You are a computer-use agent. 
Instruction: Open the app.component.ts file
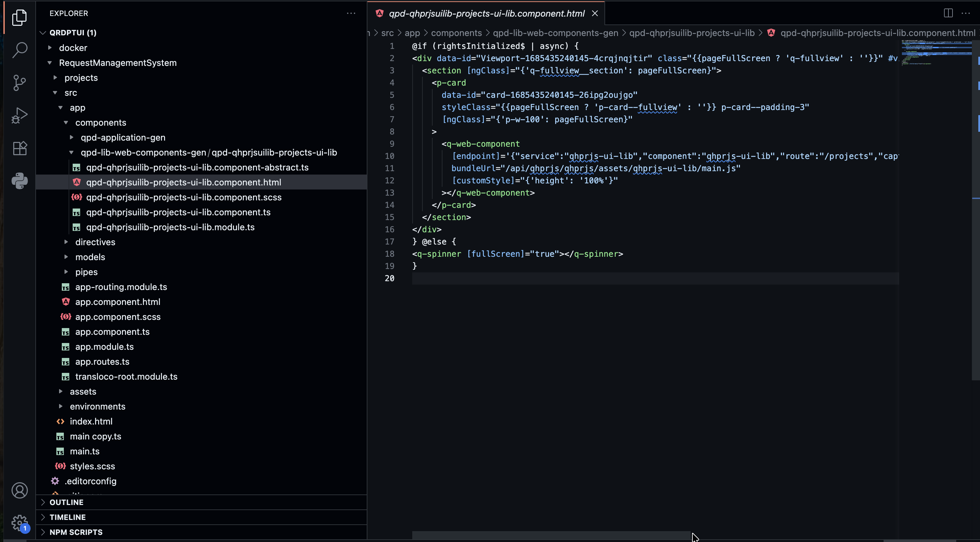point(112,332)
